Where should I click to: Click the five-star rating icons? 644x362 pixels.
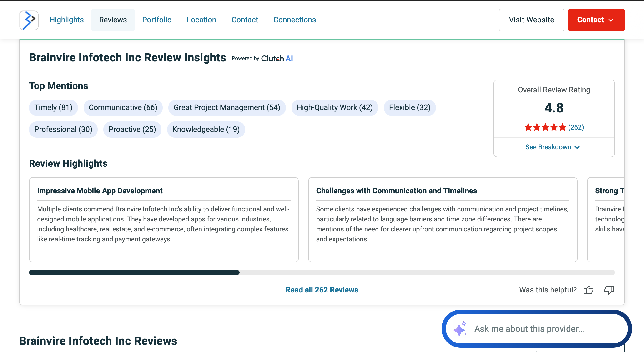tap(545, 127)
